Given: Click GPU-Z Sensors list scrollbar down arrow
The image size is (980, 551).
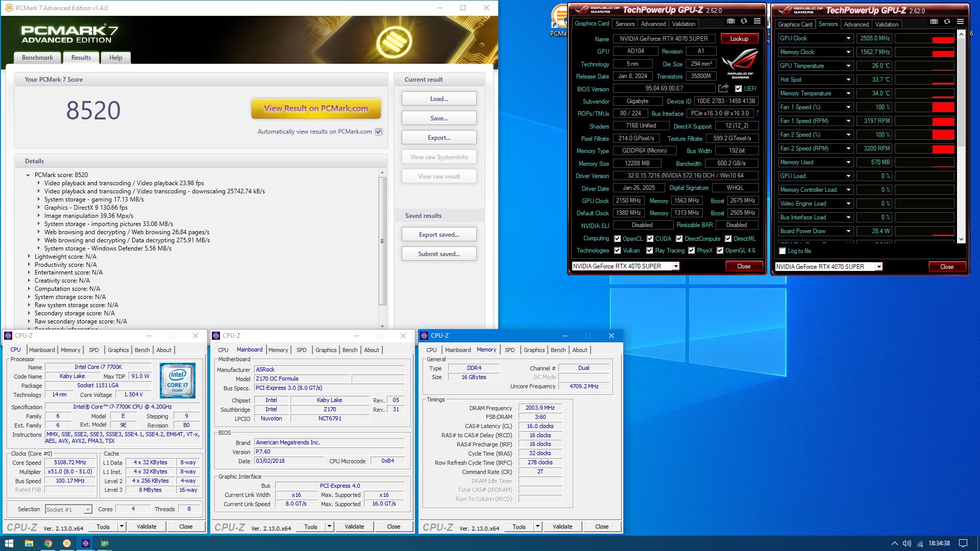Looking at the screenshot, I should 961,239.
